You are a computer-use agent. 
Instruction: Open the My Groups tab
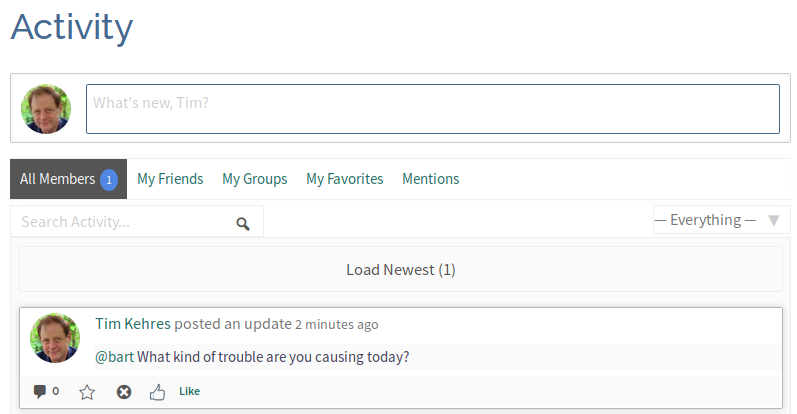[x=254, y=179]
